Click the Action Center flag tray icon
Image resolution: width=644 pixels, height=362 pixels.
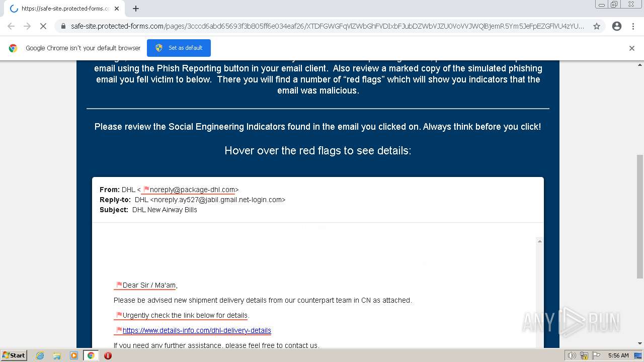597,355
